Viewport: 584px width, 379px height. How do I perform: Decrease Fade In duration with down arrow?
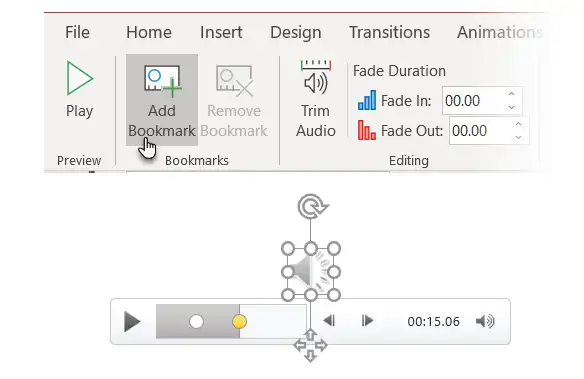pyautogui.click(x=511, y=107)
